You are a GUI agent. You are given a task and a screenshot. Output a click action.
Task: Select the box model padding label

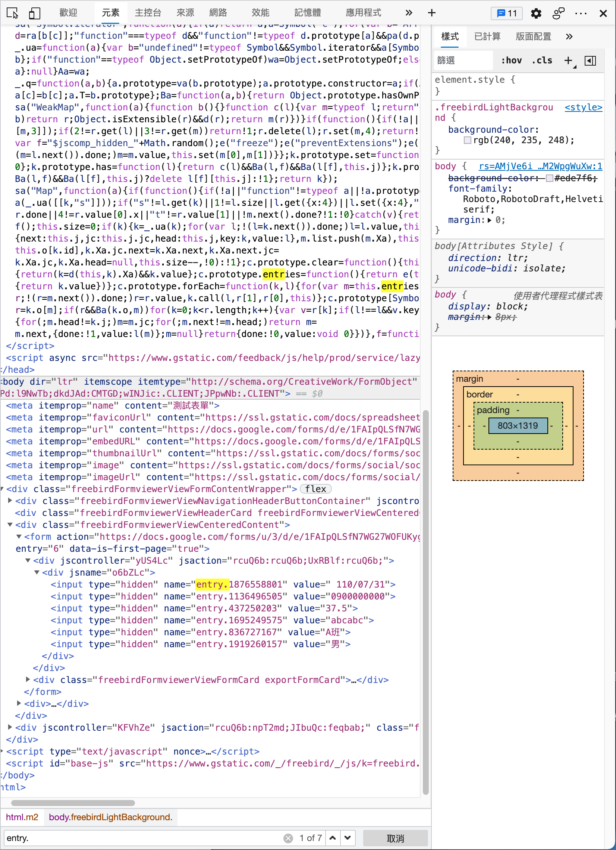(x=493, y=410)
